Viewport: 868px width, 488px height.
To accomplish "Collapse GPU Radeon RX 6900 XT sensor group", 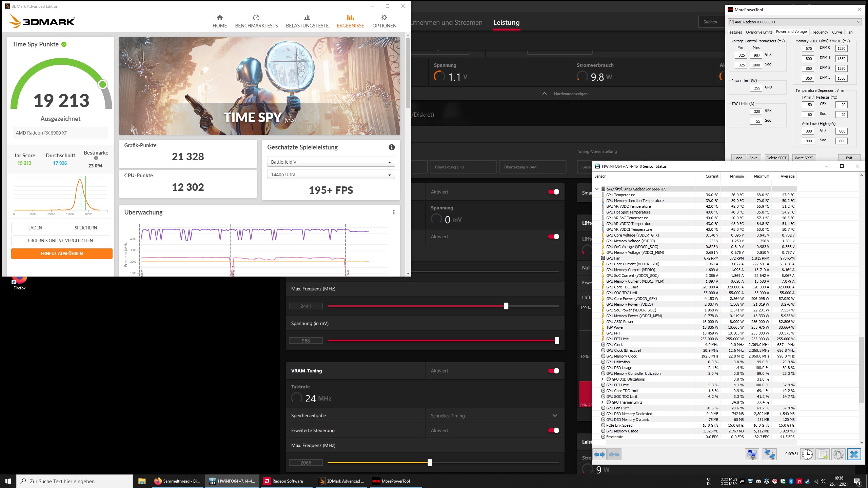I will pos(597,189).
